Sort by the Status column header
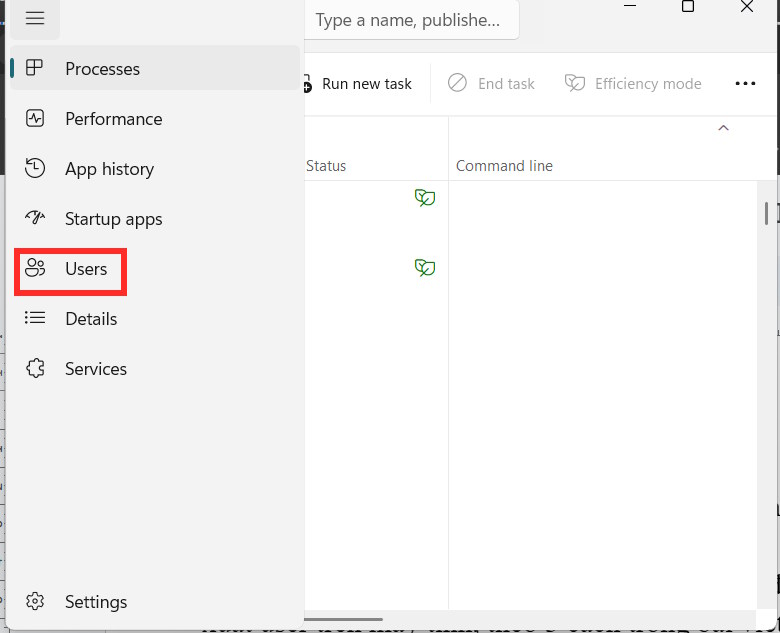Image resolution: width=780 pixels, height=633 pixels. coord(326,166)
